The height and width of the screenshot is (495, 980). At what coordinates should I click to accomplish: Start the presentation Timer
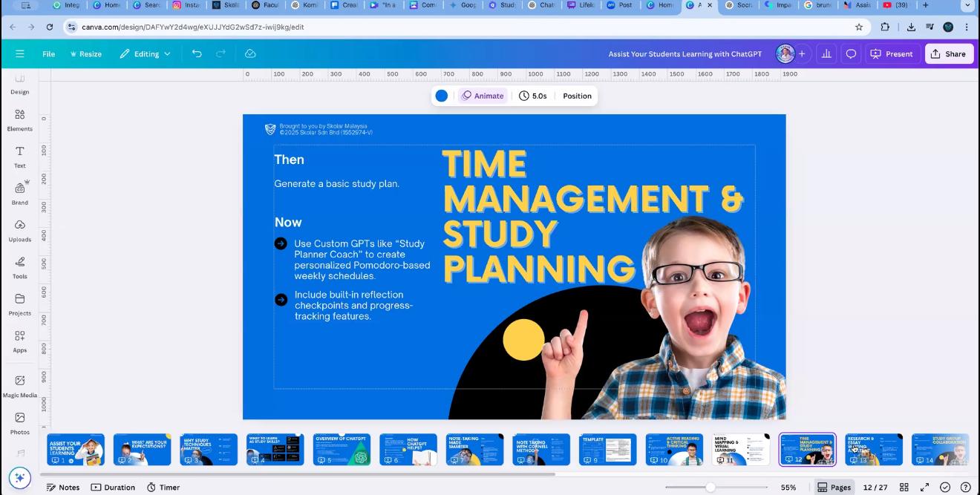coord(163,488)
